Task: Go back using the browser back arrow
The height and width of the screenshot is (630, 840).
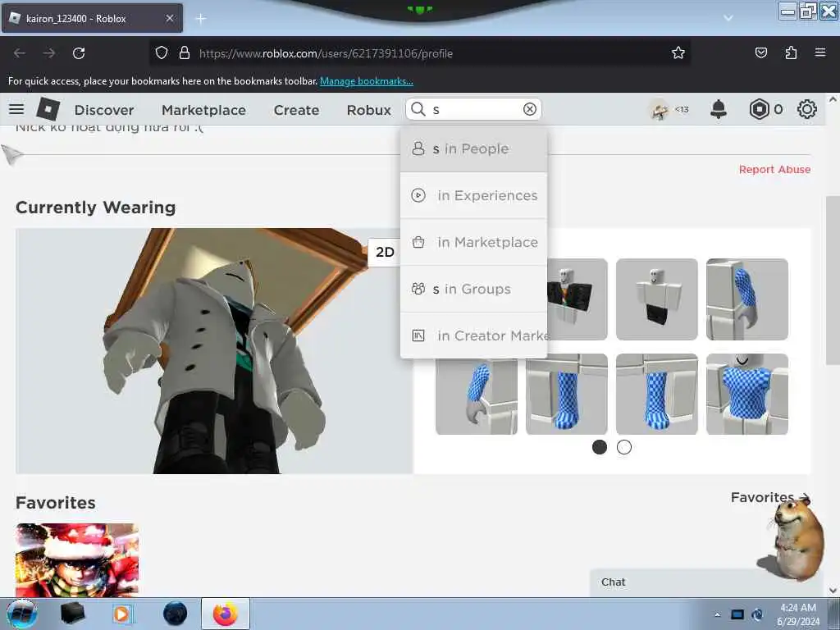Action: (x=20, y=53)
